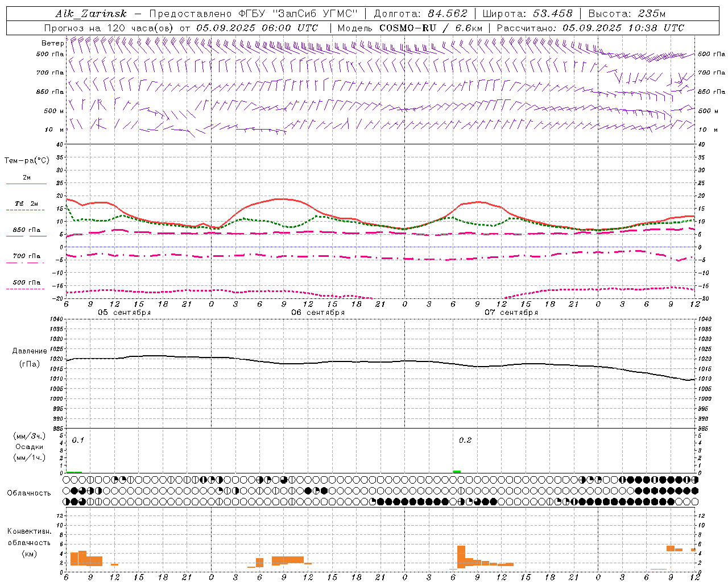Viewport: 728px width, 582px height.
Task: Click the "Осадки" precipitation label
Action: [x=30, y=447]
